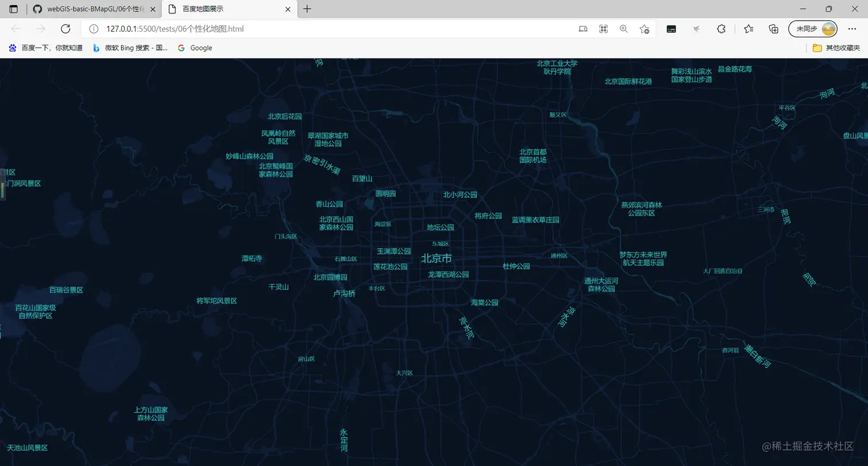Open the 未同步 profile button
Screen dimensions: 868x466
pyautogui.click(x=813, y=29)
